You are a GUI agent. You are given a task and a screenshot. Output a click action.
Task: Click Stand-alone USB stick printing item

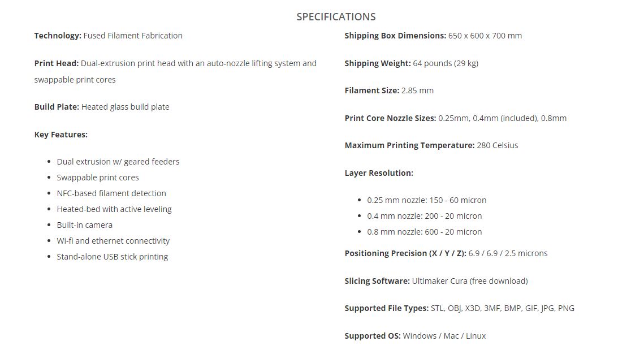click(113, 257)
